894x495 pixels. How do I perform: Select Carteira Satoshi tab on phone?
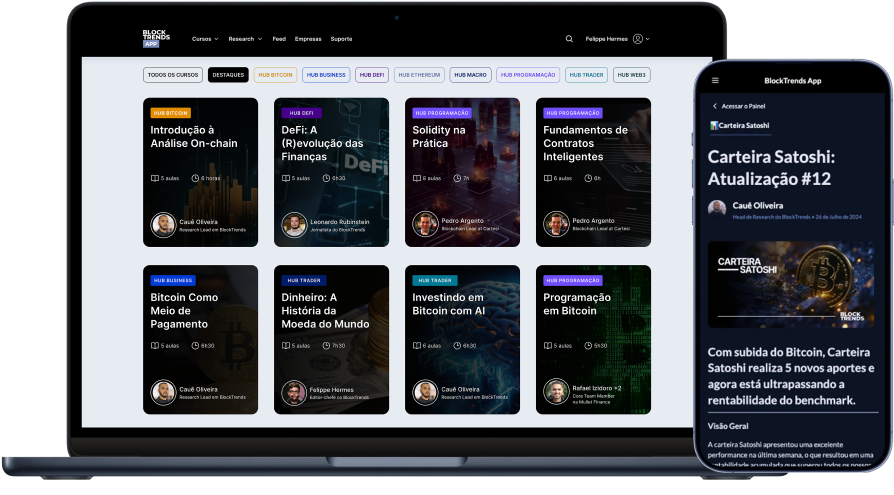(x=739, y=125)
